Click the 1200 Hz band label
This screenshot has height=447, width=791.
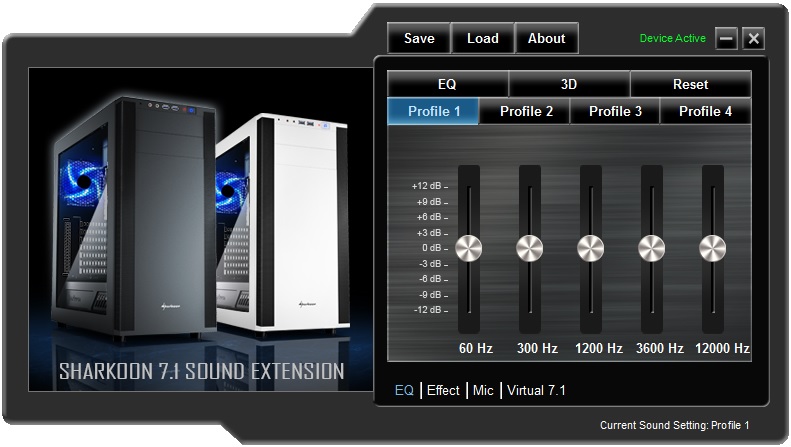point(599,348)
